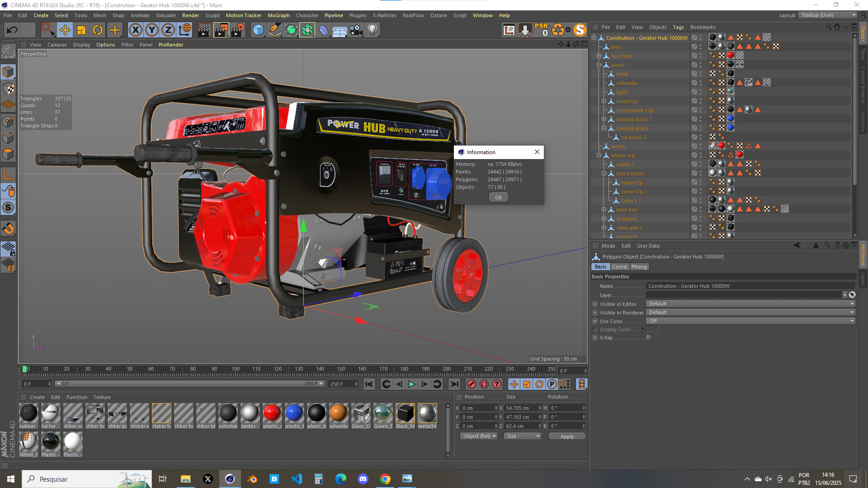Open the Array modeling objects icon
The image size is (868, 488).
307,30
